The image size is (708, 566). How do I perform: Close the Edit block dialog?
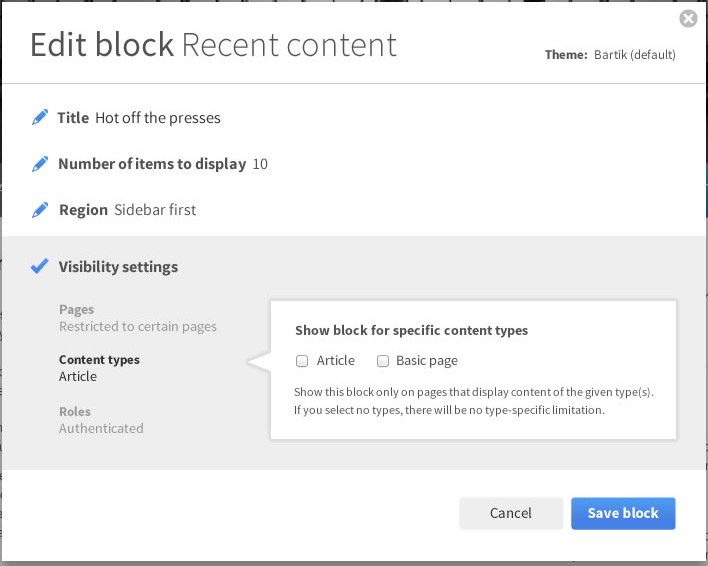click(687, 19)
